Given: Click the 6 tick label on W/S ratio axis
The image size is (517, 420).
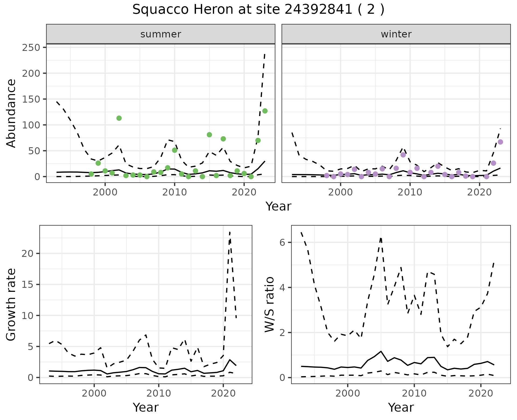Looking at the screenshot, I should [x=282, y=242].
